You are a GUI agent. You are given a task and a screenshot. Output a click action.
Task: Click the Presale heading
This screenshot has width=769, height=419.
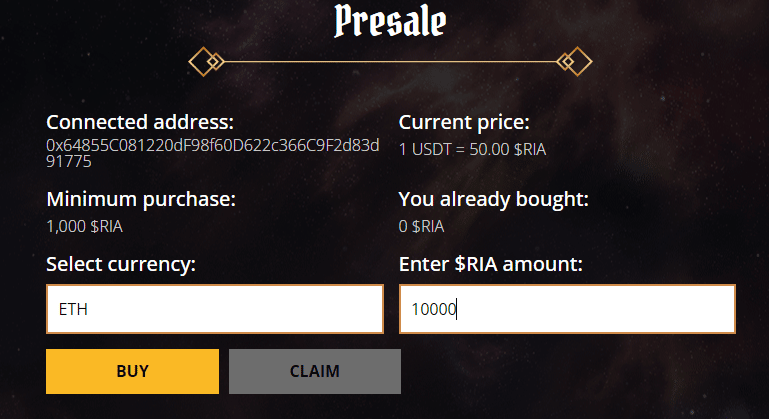[390, 21]
